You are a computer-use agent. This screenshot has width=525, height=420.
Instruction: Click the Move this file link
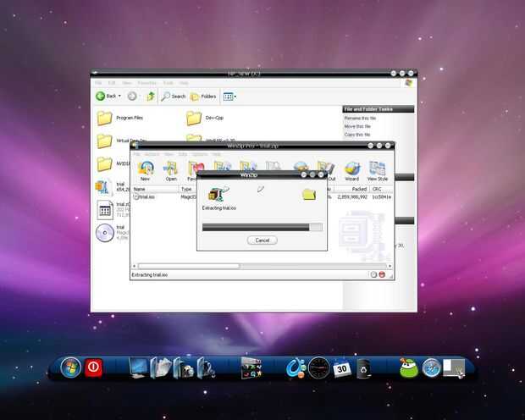pyautogui.click(x=357, y=126)
